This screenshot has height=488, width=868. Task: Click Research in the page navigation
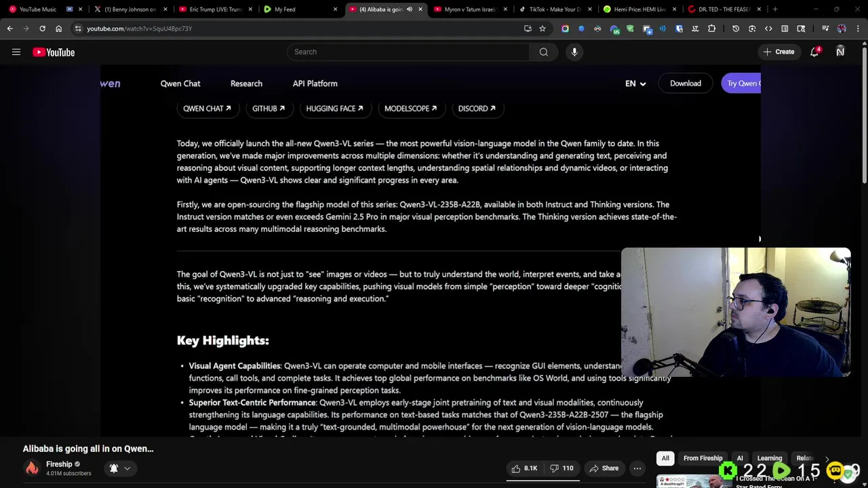(246, 83)
